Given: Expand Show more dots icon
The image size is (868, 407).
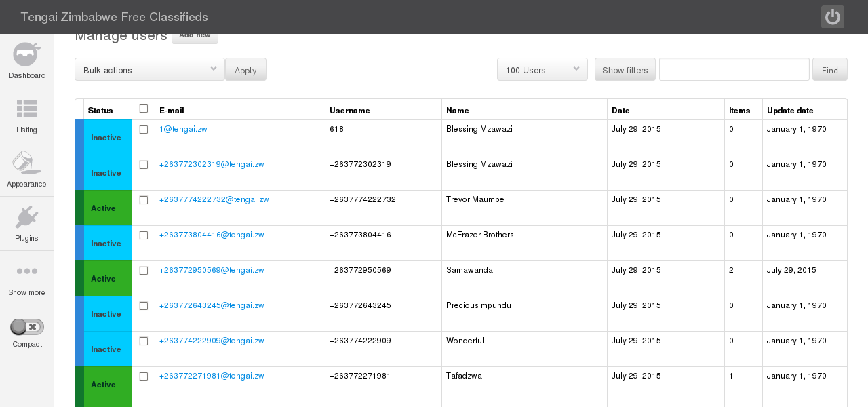Looking at the screenshot, I should tap(27, 271).
